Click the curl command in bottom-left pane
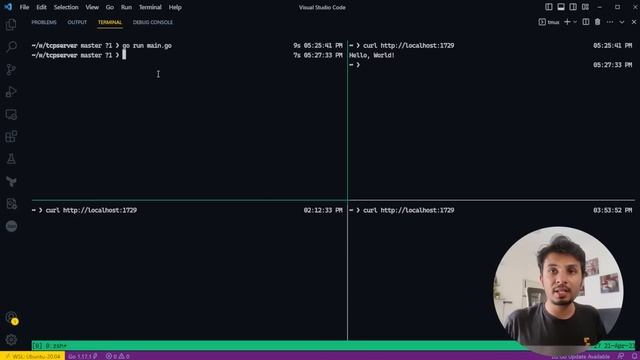 pyautogui.click(x=91, y=210)
